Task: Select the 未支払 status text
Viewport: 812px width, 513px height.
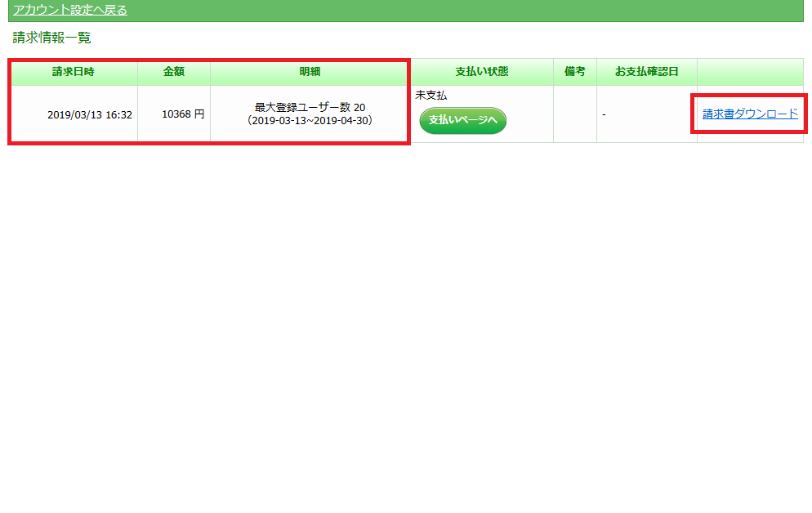Action: coord(431,96)
